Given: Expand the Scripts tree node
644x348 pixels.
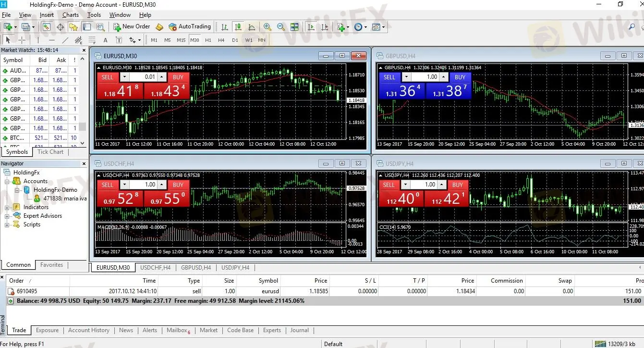Looking at the screenshot, I should (7, 224).
